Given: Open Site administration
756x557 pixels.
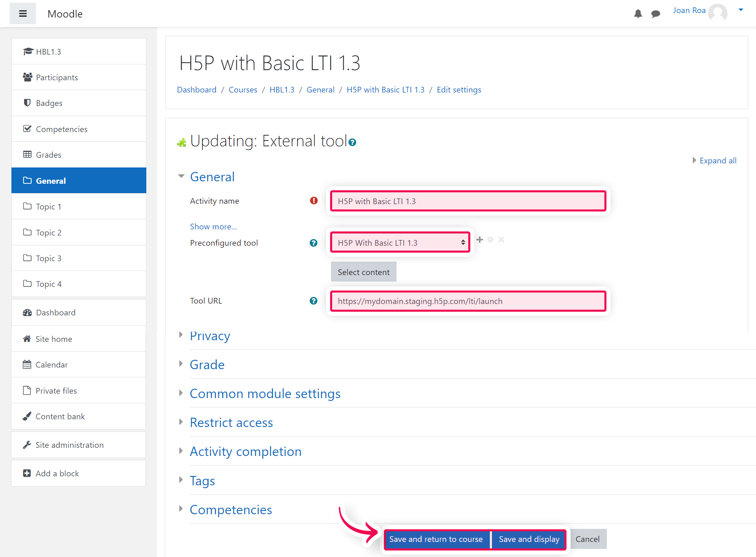Looking at the screenshot, I should pyautogui.click(x=79, y=445).
